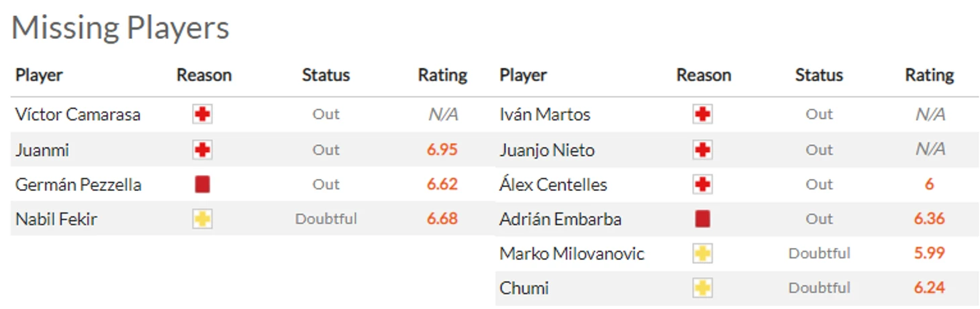Select player name Marko Milovanovic

pos(572,254)
